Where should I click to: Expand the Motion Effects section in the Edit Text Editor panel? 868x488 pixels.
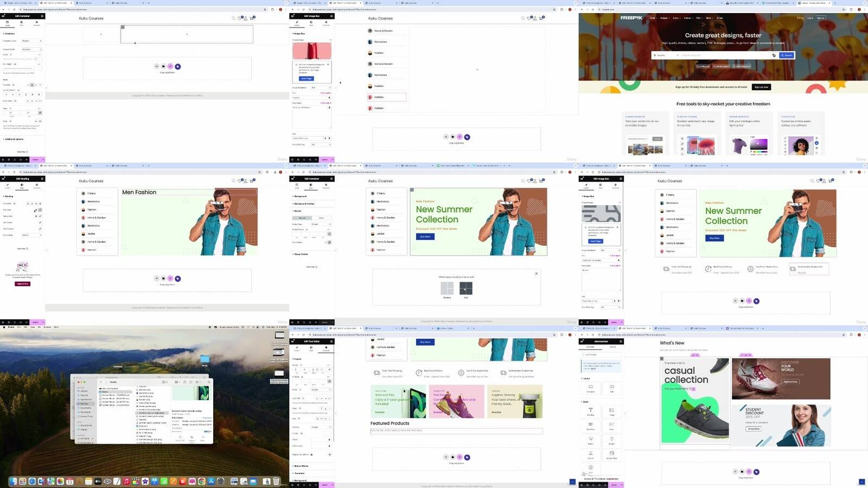pos(301,466)
